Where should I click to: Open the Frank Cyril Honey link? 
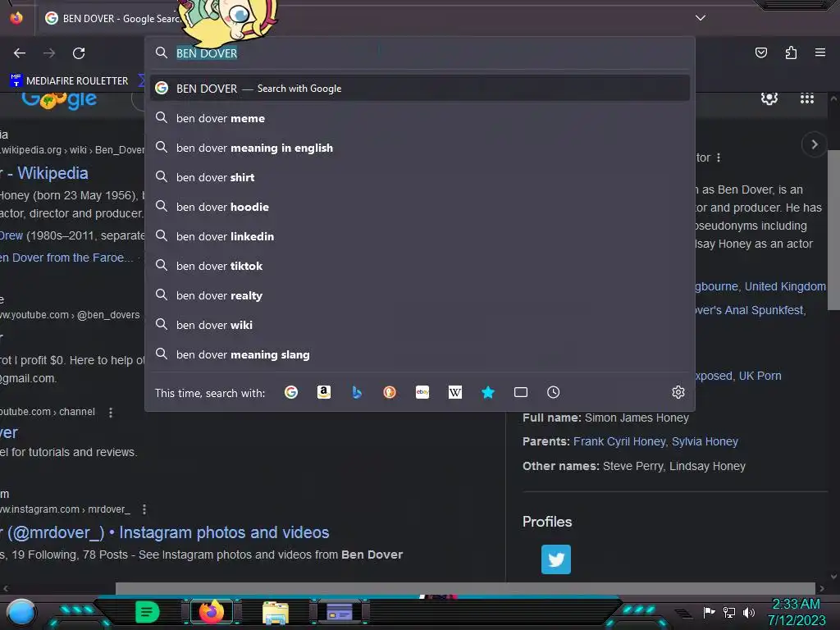click(x=619, y=441)
